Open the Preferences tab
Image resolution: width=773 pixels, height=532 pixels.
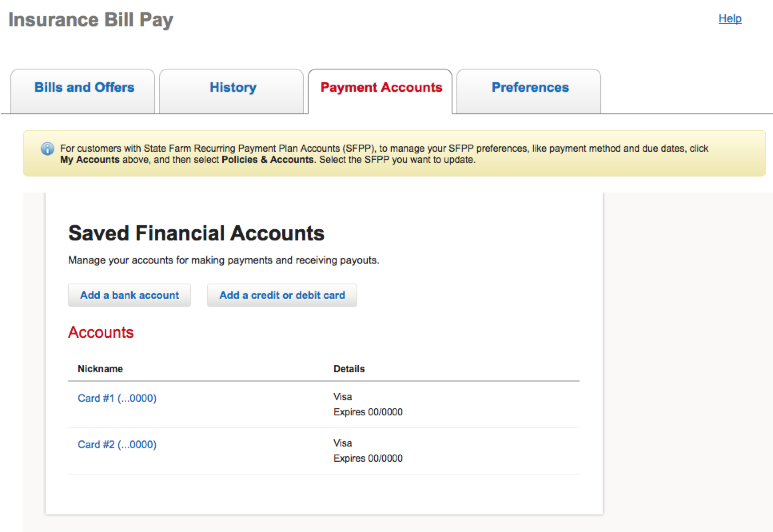pos(529,91)
